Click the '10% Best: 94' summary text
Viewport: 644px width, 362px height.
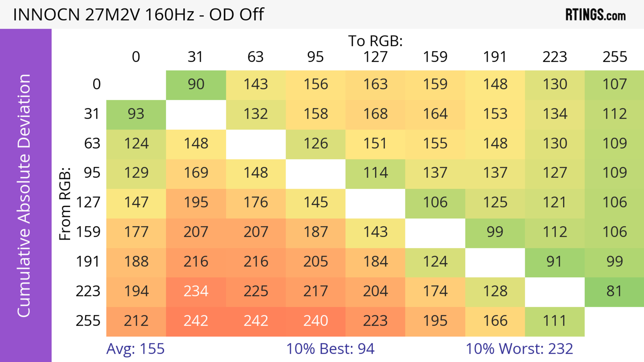pos(330,349)
